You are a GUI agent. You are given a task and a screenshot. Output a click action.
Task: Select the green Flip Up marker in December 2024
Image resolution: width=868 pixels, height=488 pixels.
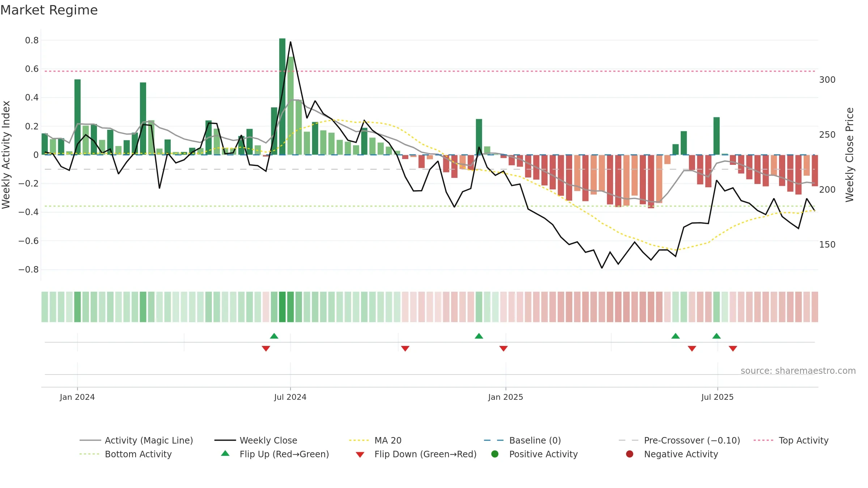[479, 336]
